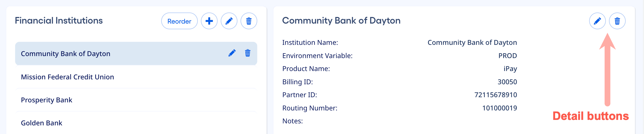Viewport: 644px width, 134px height.
Task: Choose Golden Bank from the institutions list
Action: coord(42,123)
